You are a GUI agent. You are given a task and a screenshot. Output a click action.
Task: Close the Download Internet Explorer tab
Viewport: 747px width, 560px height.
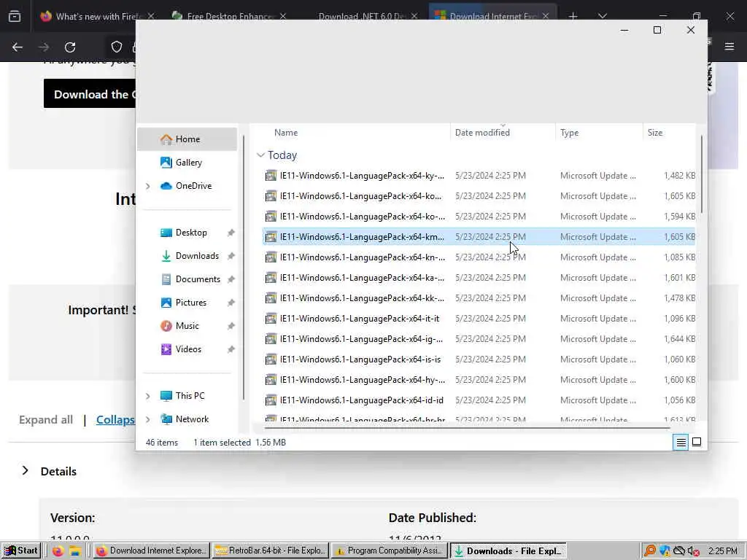[546, 16]
